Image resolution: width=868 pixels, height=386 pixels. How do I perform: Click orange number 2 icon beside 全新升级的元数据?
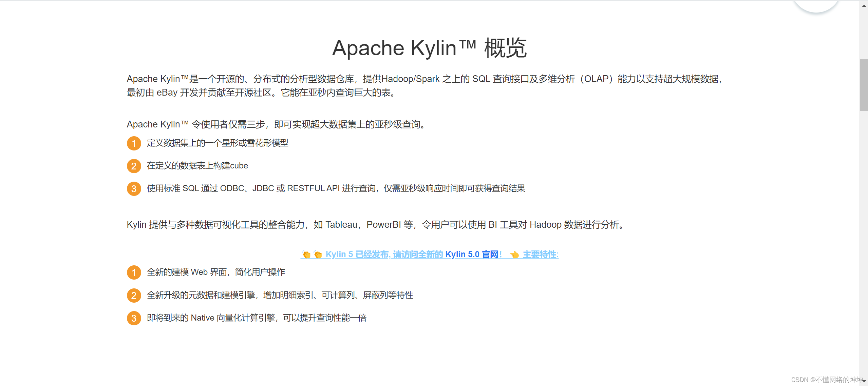click(134, 296)
